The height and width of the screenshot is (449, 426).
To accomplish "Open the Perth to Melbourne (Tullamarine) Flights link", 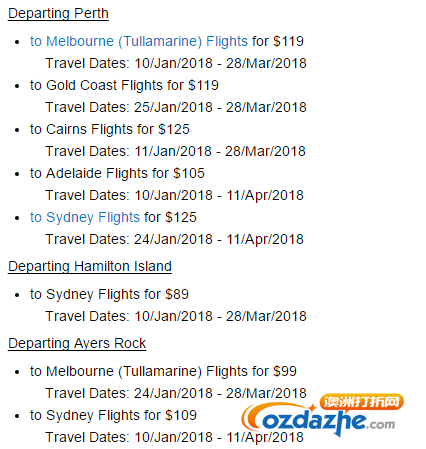I will point(139,42).
